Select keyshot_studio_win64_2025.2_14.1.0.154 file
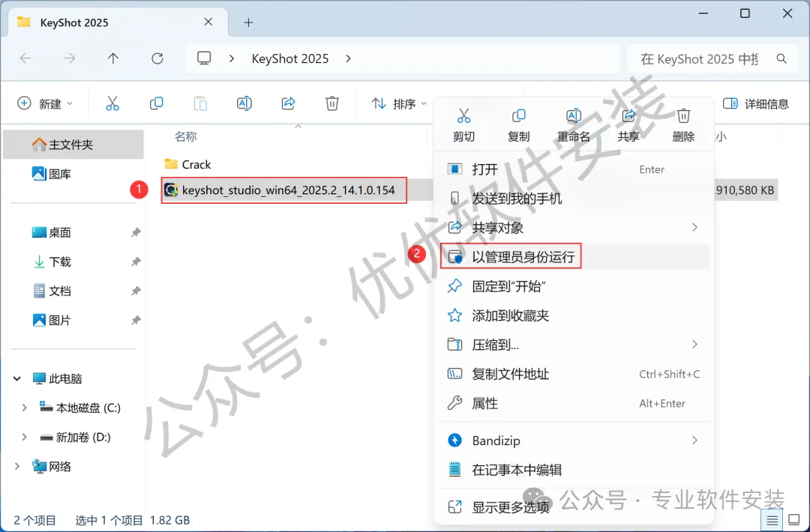The image size is (810, 532). [283, 190]
